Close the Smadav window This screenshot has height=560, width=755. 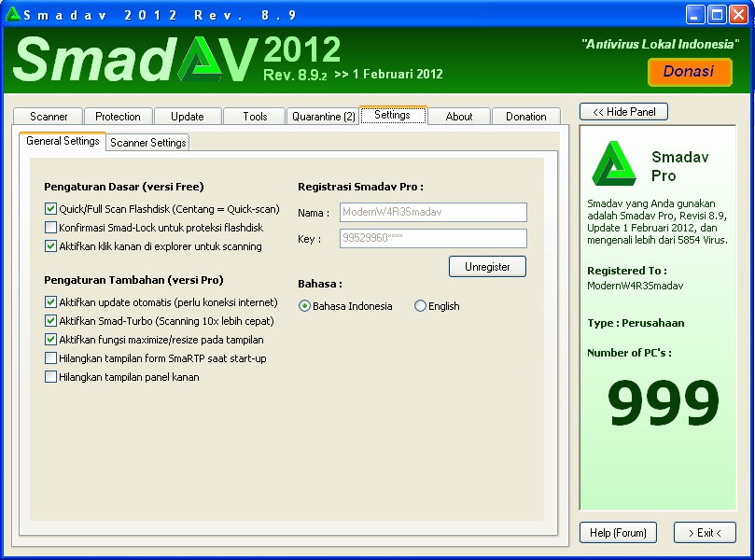738,14
